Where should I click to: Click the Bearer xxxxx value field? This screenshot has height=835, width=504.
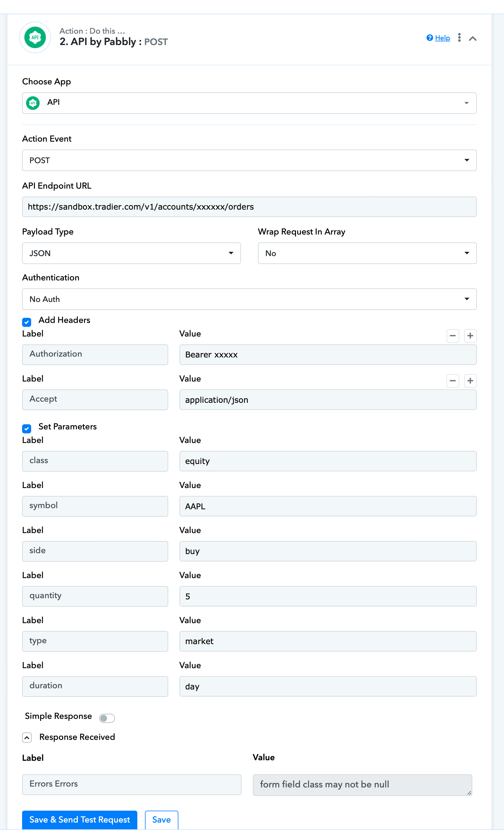pos(328,354)
